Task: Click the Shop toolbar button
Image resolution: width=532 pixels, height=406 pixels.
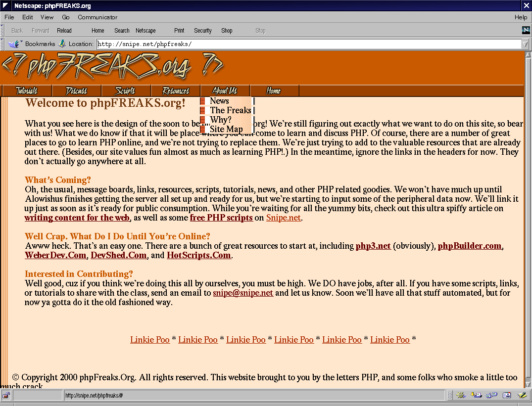Action: [x=227, y=31]
